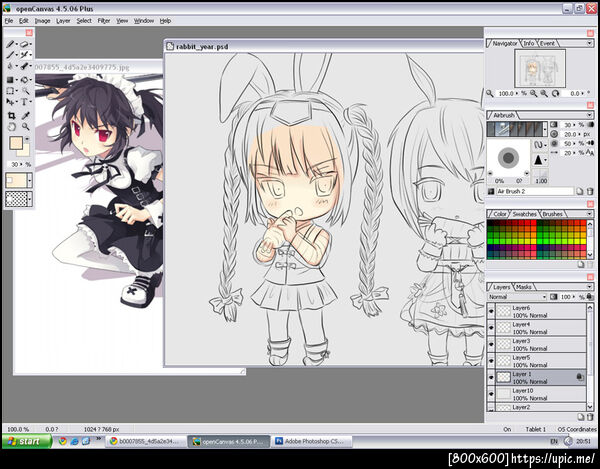The image size is (600, 469).
Task: Click the Navigator zoom-out magnifier icon
Action: click(x=533, y=93)
